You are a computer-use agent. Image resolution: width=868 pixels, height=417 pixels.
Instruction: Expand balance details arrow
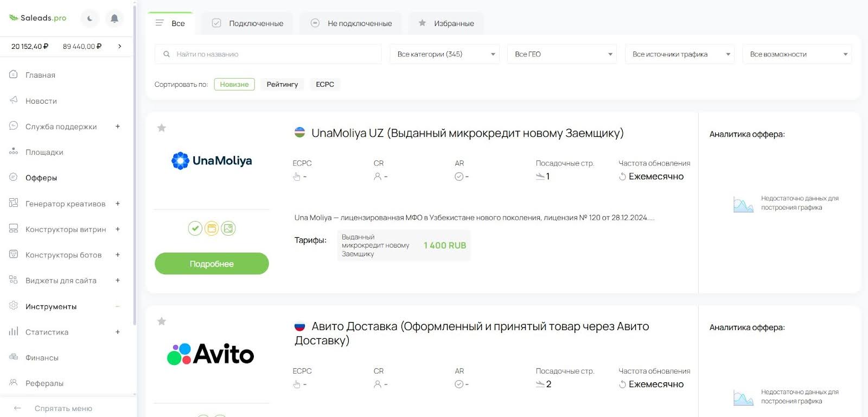point(120,46)
